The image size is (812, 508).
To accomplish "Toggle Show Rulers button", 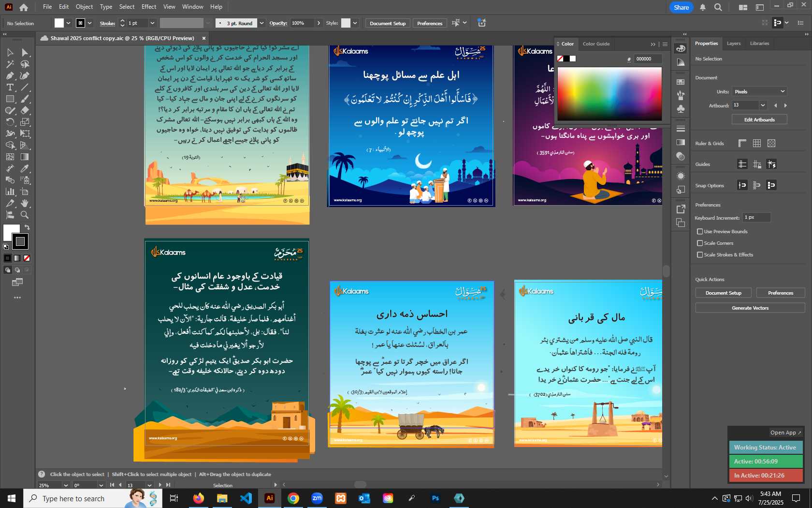I will coord(742,143).
